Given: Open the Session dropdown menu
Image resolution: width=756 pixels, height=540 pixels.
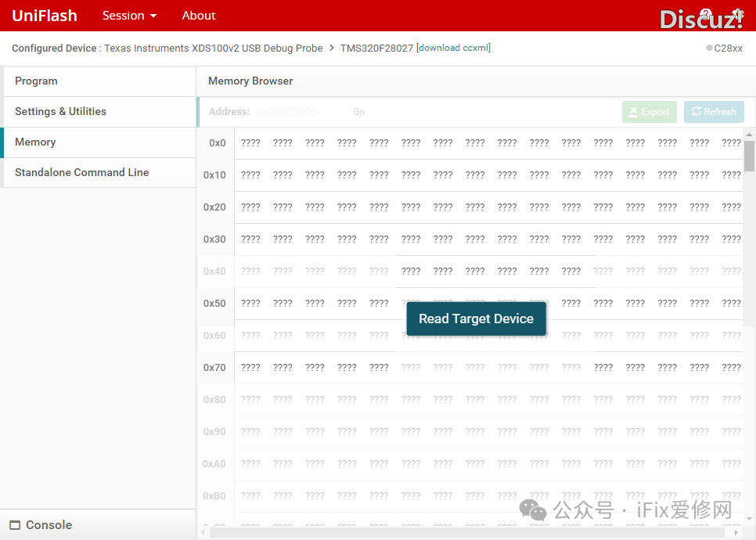Looking at the screenshot, I should click(129, 16).
